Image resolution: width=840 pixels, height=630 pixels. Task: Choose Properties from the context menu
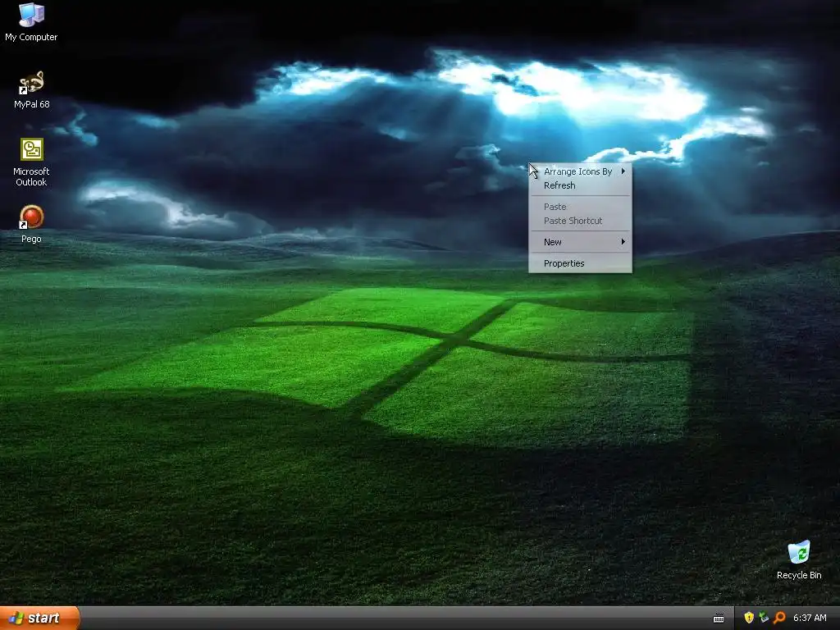(580, 263)
